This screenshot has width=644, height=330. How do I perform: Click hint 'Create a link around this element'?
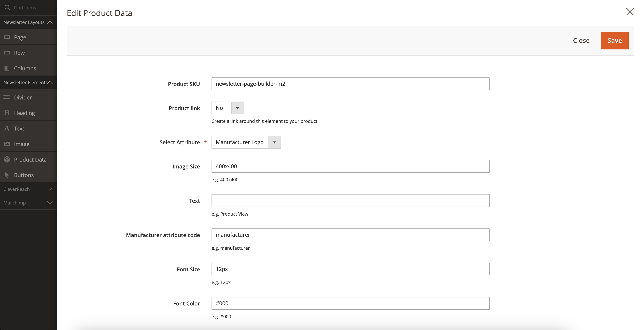pos(265,121)
